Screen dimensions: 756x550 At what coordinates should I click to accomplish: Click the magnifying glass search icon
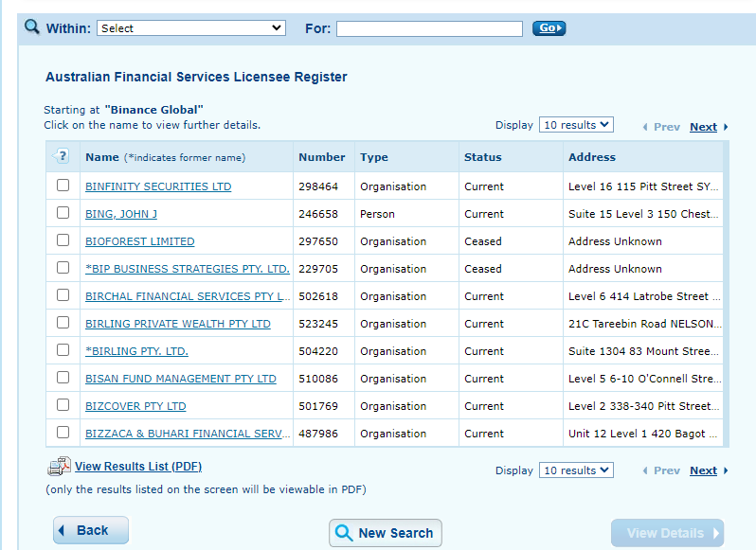click(32, 27)
